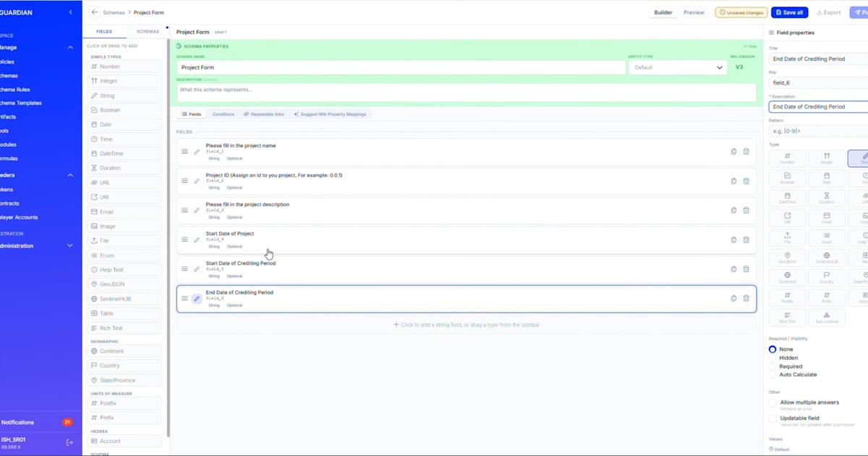Switch to Preview mode

[694, 12]
